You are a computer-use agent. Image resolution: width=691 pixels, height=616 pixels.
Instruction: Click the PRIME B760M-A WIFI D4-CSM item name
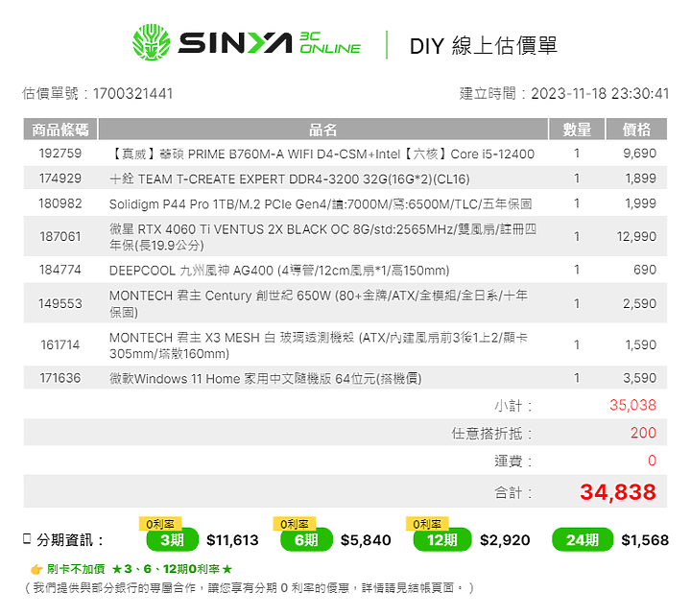pyautogui.click(x=322, y=154)
